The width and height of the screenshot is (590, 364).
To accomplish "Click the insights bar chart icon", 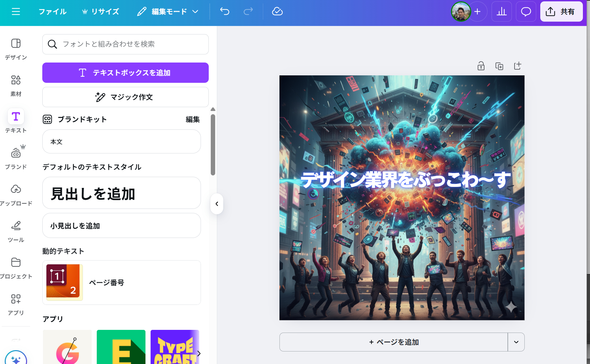I will [502, 11].
